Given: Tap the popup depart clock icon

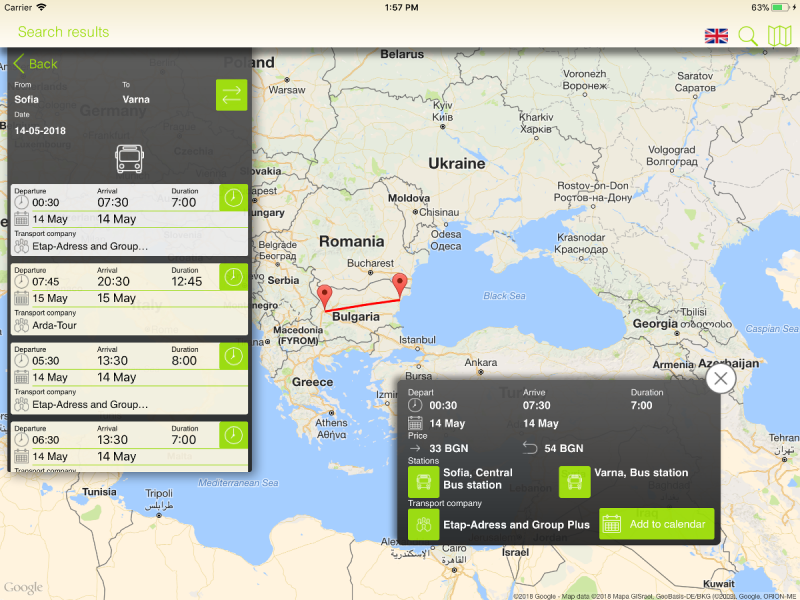Looking at the screenshot, I should 415,406.
